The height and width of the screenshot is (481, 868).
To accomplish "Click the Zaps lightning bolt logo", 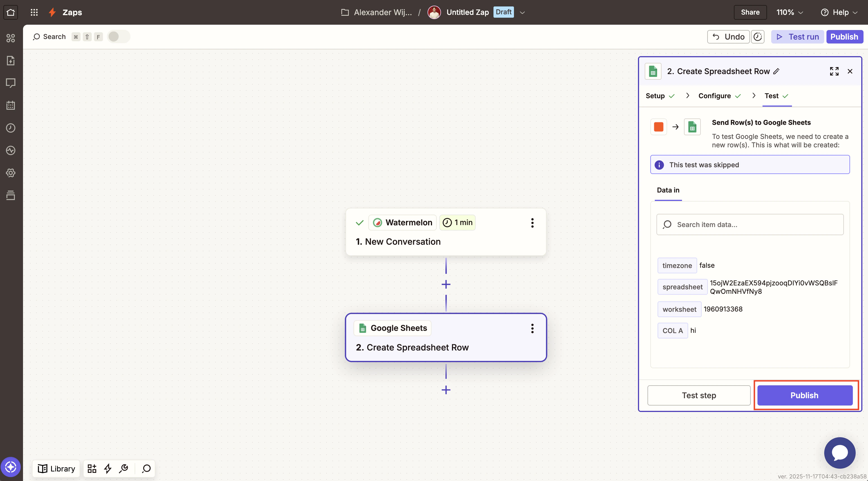I will [x=52, y=12].
